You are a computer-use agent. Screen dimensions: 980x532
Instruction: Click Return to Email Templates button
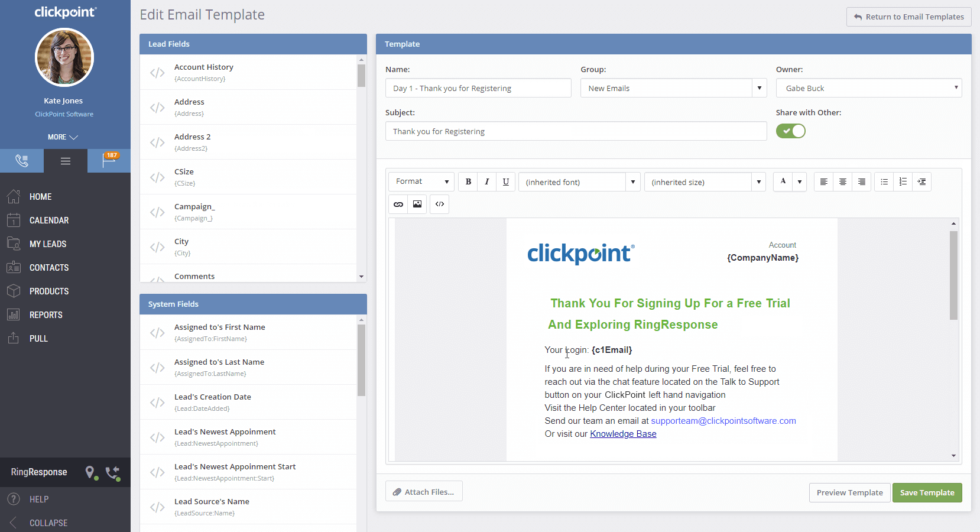pyautogui.click(x=908, y=17)
